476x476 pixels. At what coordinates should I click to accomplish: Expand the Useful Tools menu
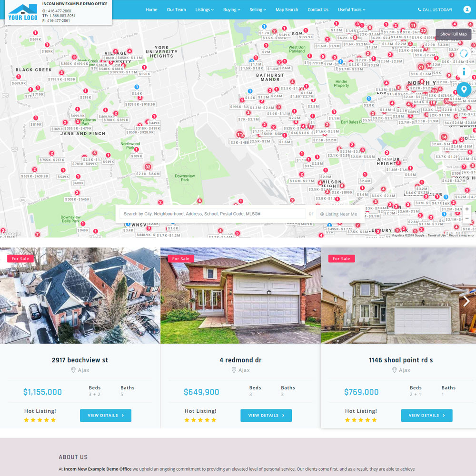[351, 10]
